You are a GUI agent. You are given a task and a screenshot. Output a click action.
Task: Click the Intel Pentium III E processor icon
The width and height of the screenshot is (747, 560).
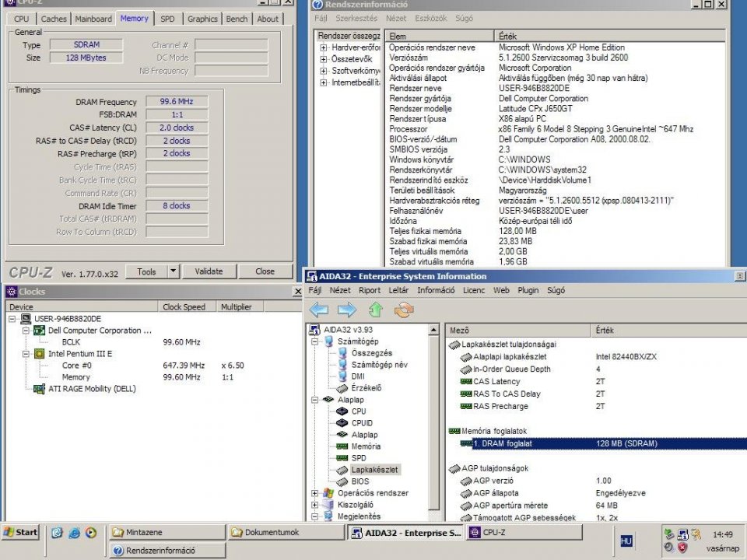40,354
